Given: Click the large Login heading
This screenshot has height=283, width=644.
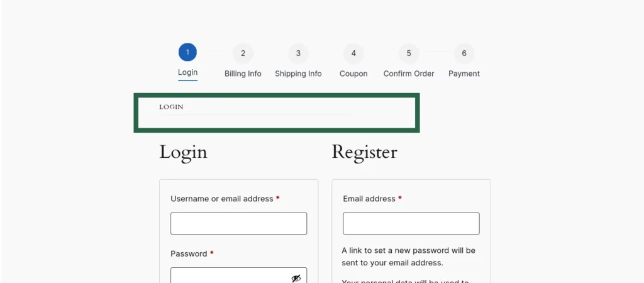Looking at the screenshot, I should click(x=183, y=152).
